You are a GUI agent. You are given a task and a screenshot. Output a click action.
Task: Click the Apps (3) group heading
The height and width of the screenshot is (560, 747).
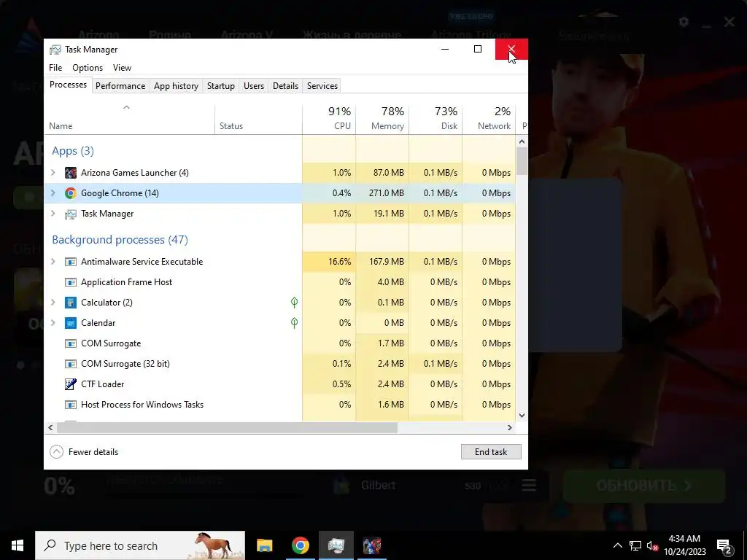point(73,151)
